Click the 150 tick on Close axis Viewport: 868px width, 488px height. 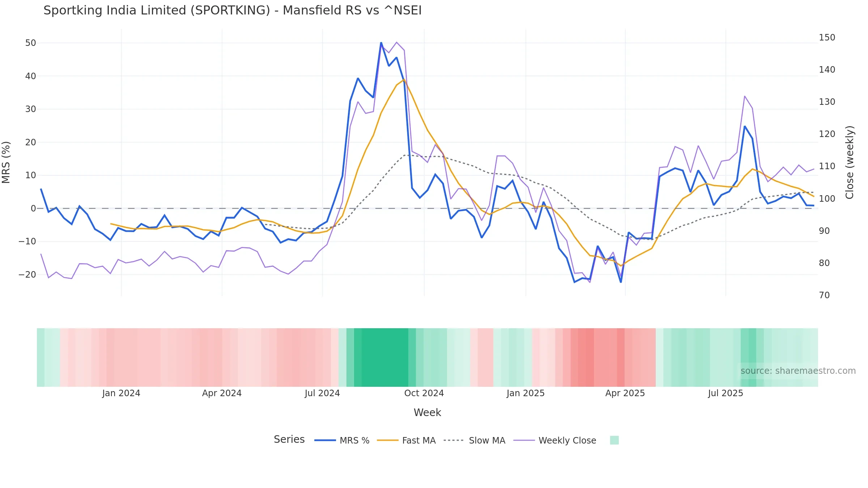[827, 38]
